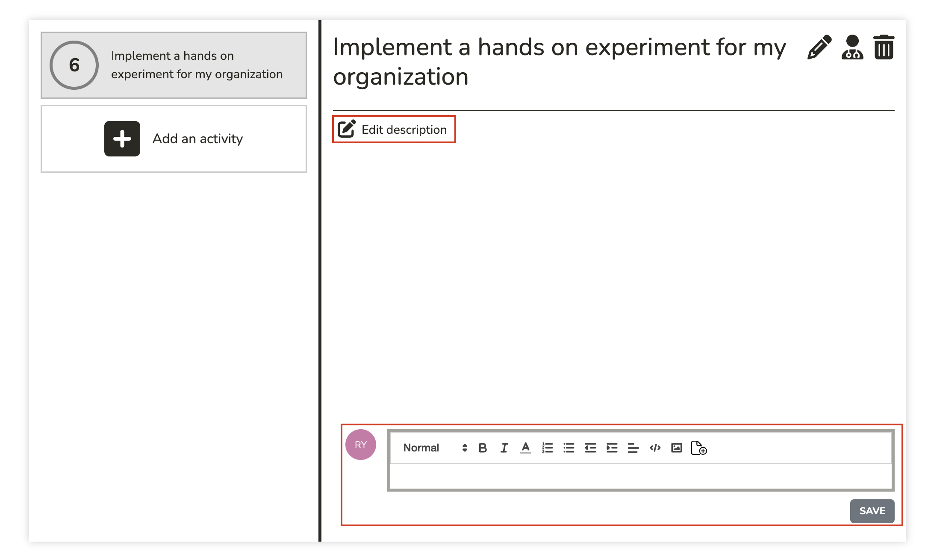Open the Normal text style dropdown
Viewport: 925px width, 560px height.
[x=435, y=448]
